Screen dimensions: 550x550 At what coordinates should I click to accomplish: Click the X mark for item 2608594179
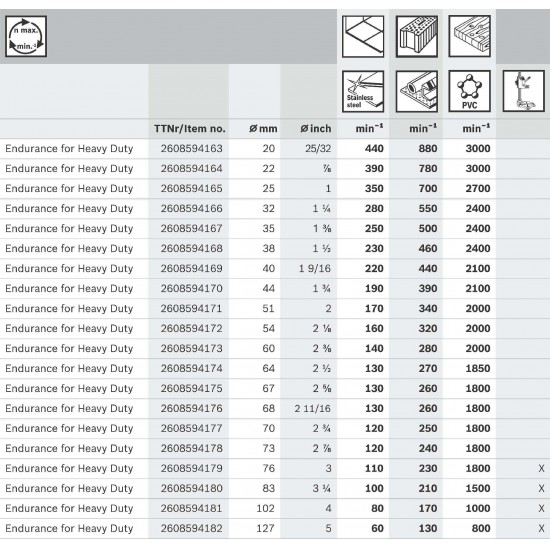coord(541,468)
